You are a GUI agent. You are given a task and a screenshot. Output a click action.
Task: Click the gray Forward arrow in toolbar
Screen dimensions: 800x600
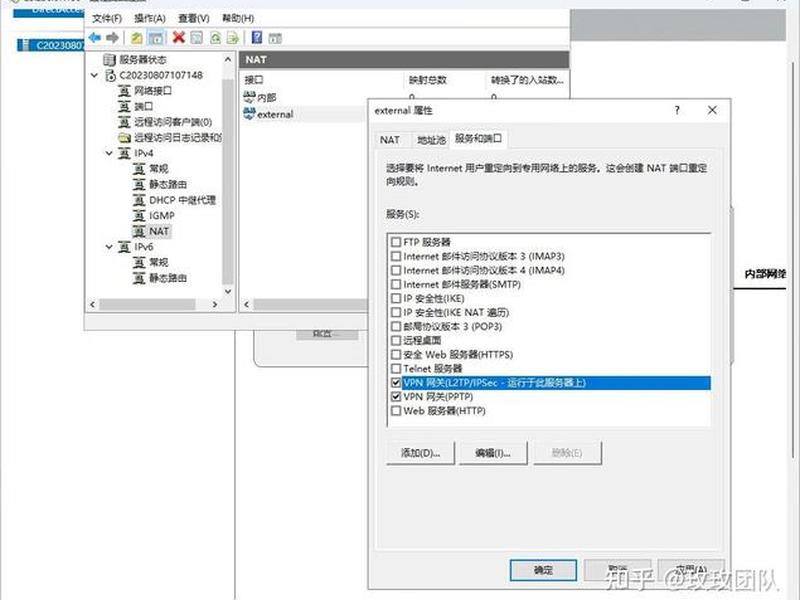(112, 37)
